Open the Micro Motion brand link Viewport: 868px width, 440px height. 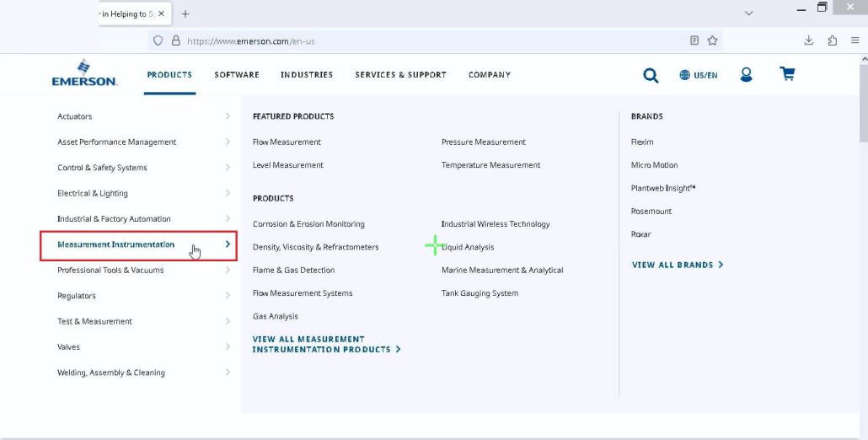tap(654, 165)
